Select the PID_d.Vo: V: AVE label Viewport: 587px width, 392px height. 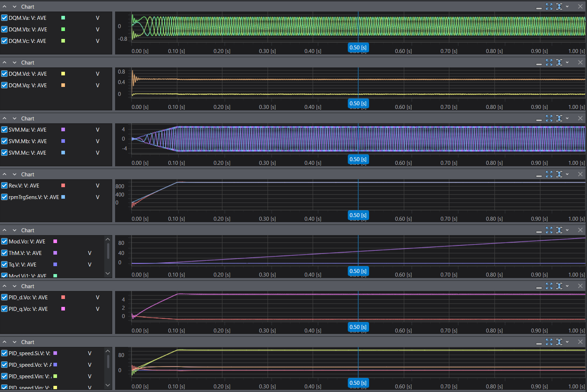pyautogui.click(x=28, y=297)
